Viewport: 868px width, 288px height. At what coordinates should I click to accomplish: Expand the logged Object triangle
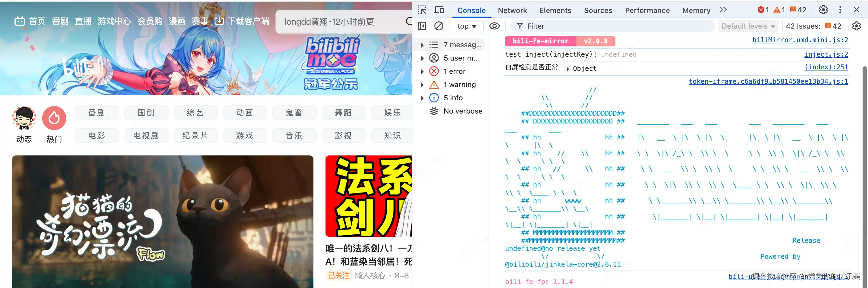pyautogui.click(x=568, y=69)
